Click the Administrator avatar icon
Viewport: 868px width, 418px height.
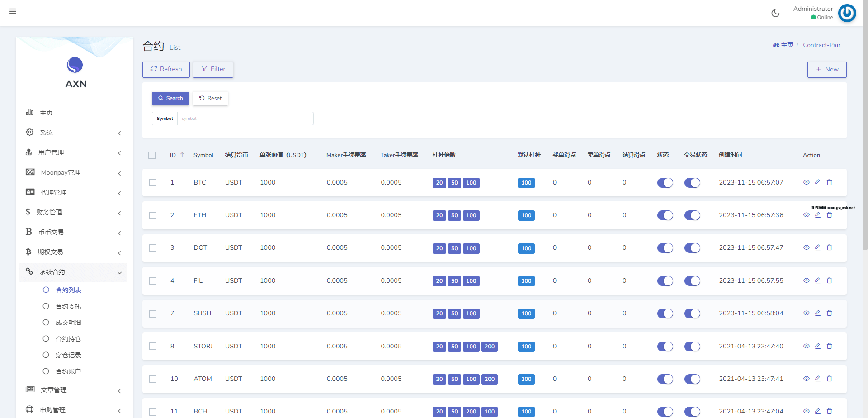tap(847, 13)
